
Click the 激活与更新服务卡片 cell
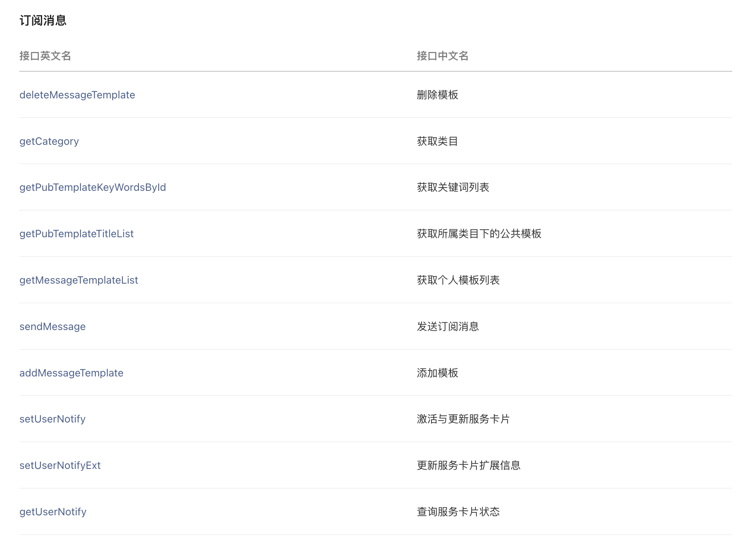463,419
